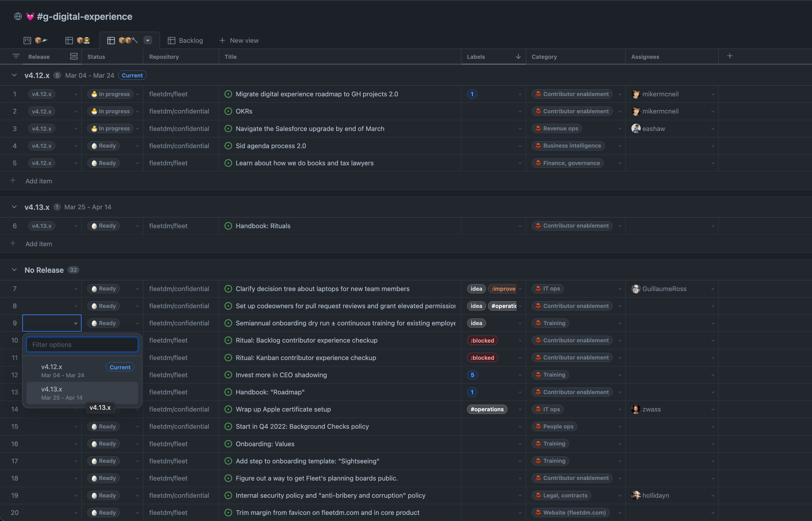Click the sort arrow on the Labels column

[518, 56]
